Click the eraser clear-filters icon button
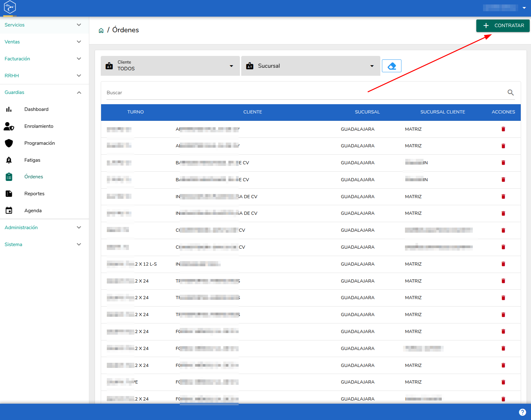This screenshot has height=420, width=531. [x=392, y=66]
